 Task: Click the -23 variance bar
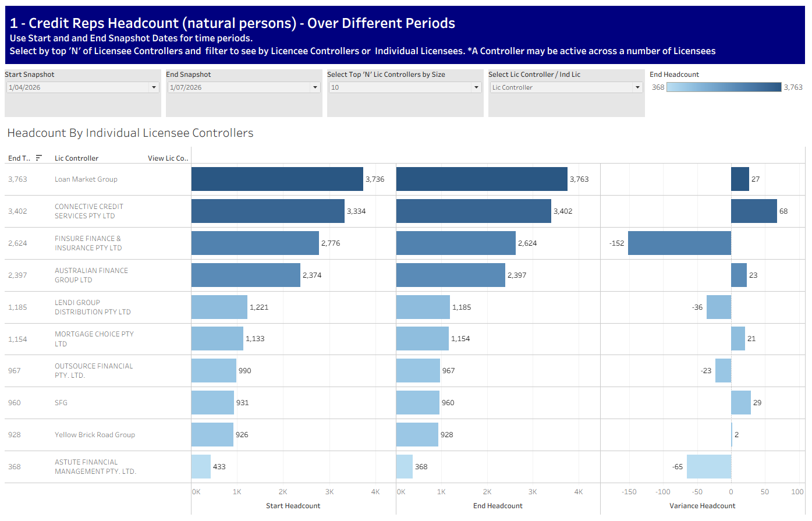pyautogui.click(x=724, y=371)
